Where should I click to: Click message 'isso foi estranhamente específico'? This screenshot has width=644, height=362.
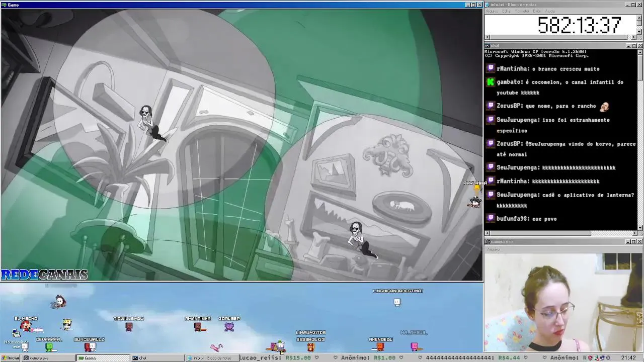click(553, 125)
